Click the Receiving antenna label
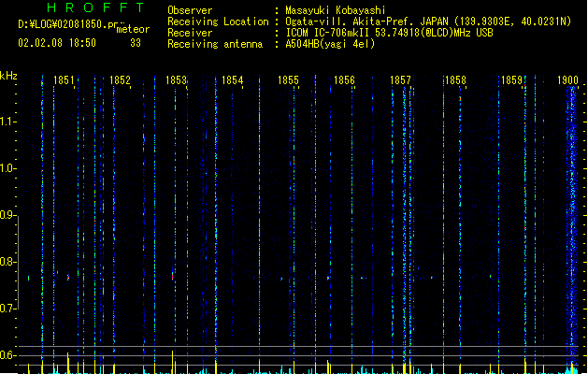 [x=215, y=44]
